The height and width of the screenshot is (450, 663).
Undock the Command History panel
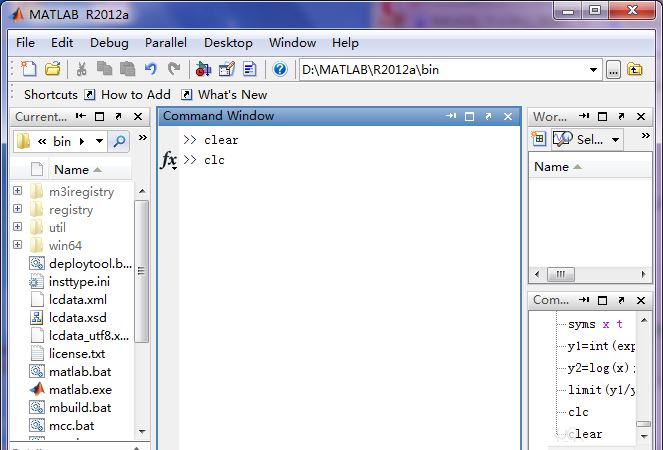pyautogui.click(x=621, y=300)
